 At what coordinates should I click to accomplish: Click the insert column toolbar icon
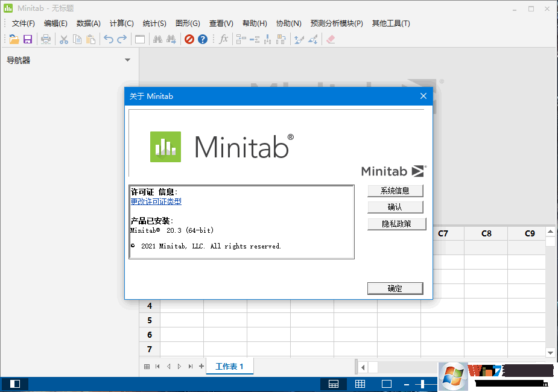(268, 39)
